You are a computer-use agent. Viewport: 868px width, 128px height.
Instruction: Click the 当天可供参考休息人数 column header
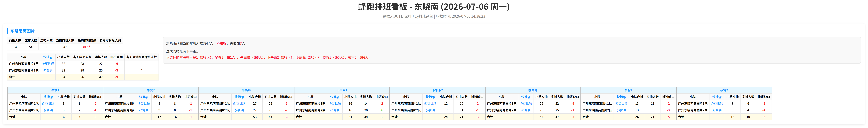(x=141, y=57)
